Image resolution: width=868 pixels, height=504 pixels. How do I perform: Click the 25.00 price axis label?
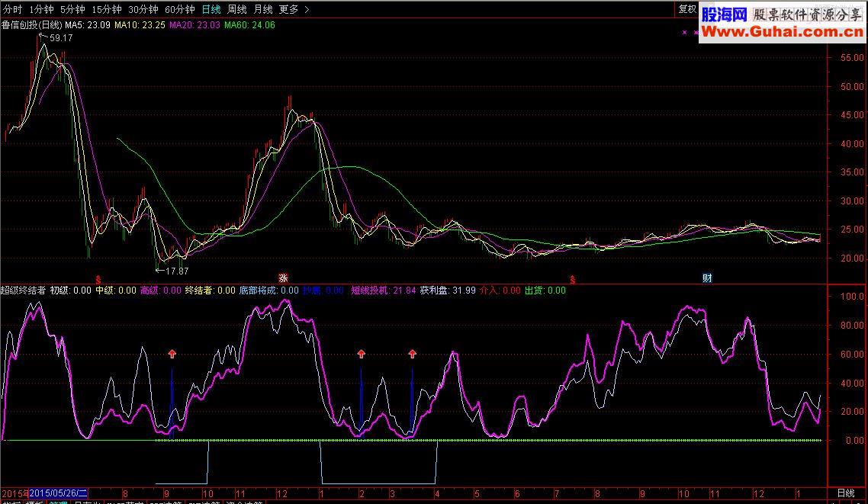click(x=852, y=229)
